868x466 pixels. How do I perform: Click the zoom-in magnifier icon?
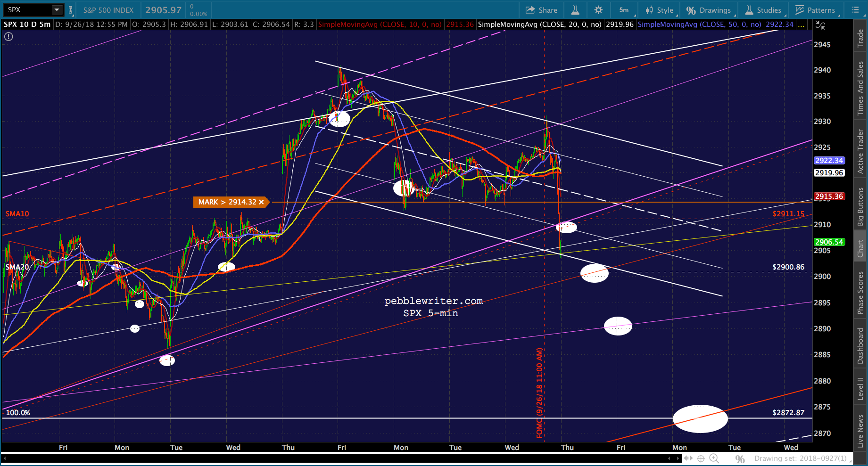(714, 458)
